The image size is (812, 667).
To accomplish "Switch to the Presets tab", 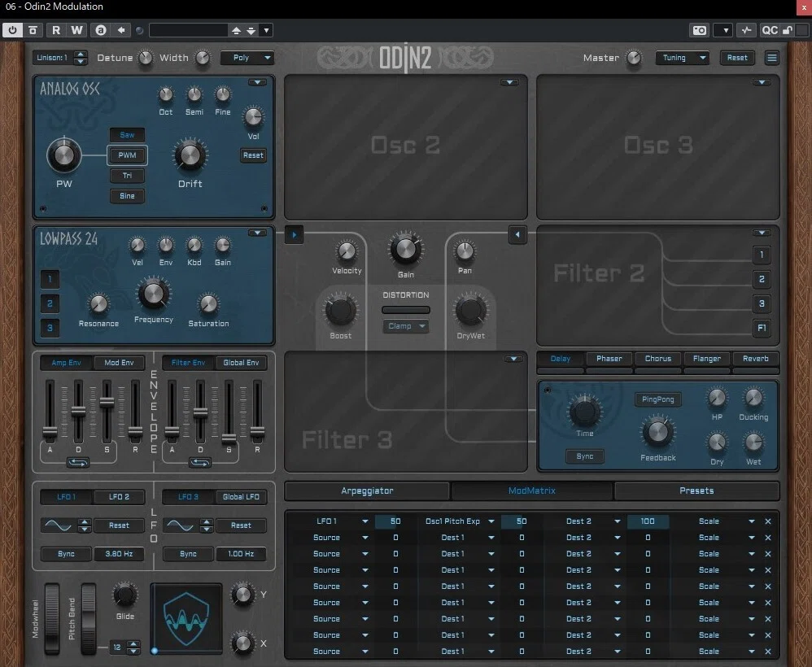I will click(x=696, y=491).
